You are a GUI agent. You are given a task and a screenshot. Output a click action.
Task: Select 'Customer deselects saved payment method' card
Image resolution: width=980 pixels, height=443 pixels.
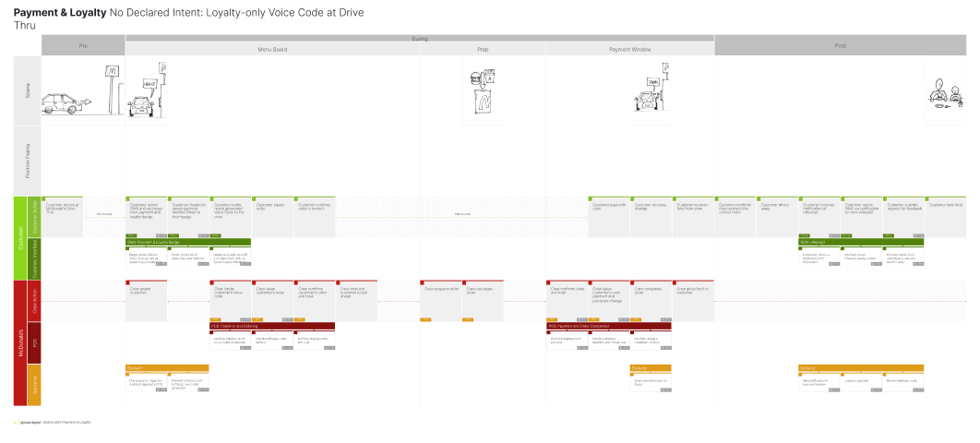coord(188,217)
